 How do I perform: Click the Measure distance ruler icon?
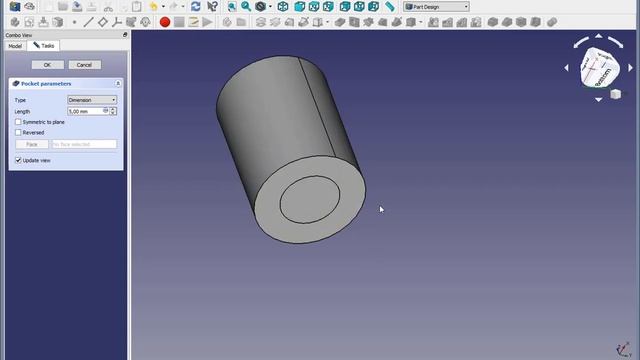pyautogui.click(x=390, y=7)
